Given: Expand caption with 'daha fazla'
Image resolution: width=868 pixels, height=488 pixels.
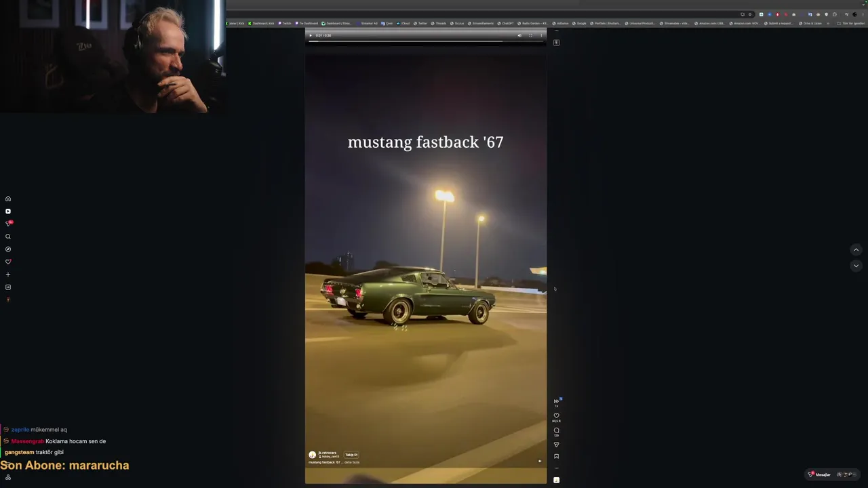Looking at the screenshot, I should (x=352, y=462).
